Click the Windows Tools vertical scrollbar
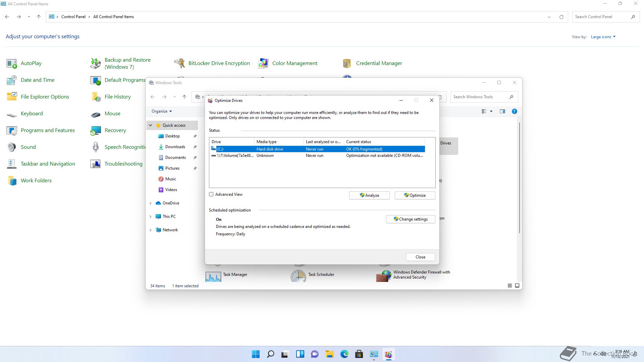The image size is (644, 362). pyautogui.click(x=520, y=178)
